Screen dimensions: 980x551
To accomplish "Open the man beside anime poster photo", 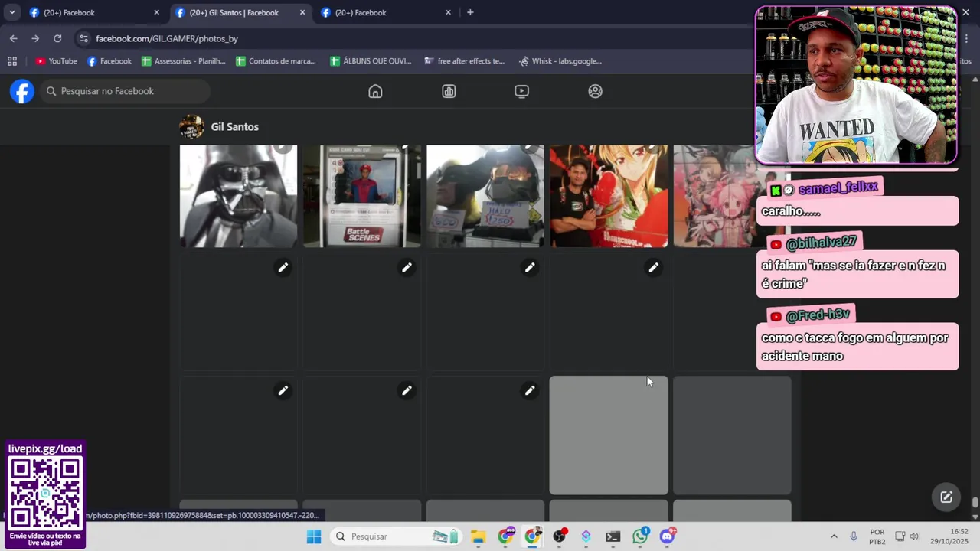I will 609,196.
